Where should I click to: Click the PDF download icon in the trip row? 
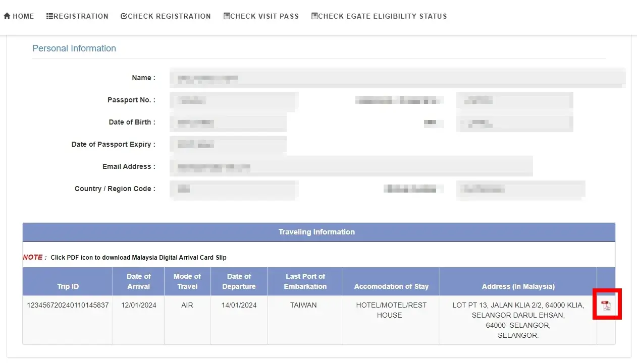(606, 306)
